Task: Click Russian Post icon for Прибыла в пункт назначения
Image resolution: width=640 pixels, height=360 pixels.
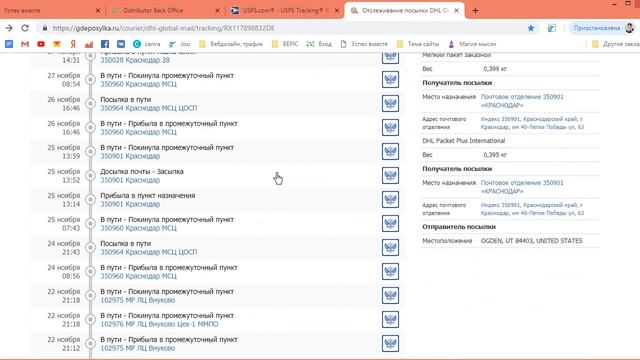Action: click(390, 200)
